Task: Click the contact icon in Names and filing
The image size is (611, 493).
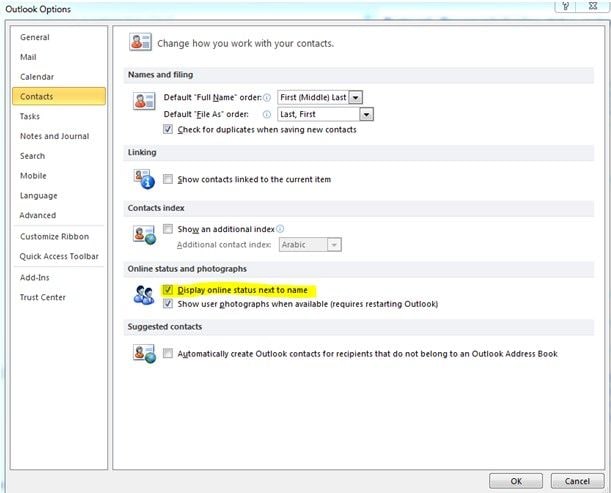Action: click(x=144, y=101)
